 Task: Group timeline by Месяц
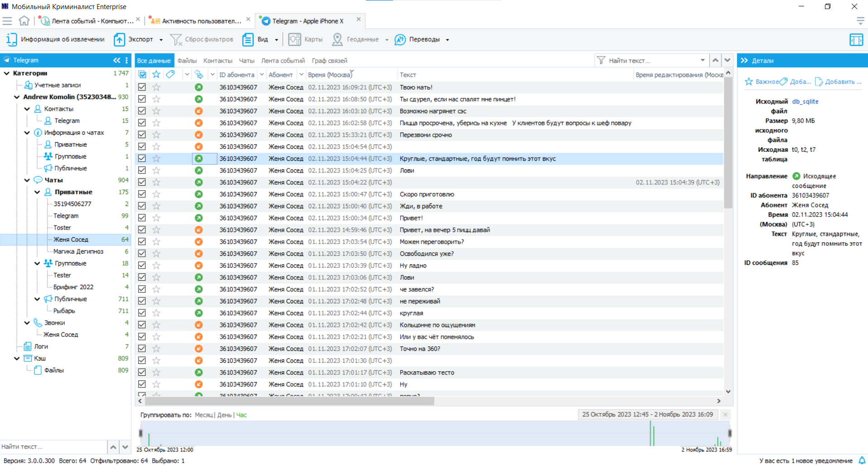point(204,415)
